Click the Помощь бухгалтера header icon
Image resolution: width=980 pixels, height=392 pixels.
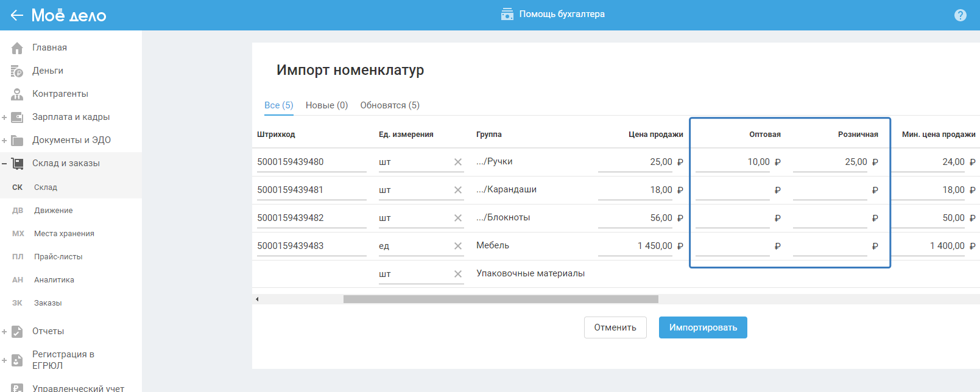pos(507,14)
